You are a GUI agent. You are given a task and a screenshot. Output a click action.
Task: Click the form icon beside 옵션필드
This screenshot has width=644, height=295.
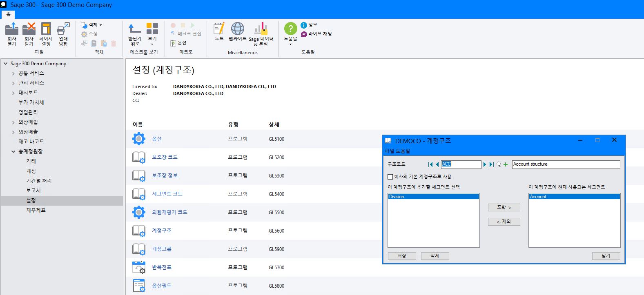(x=139, y=286)
